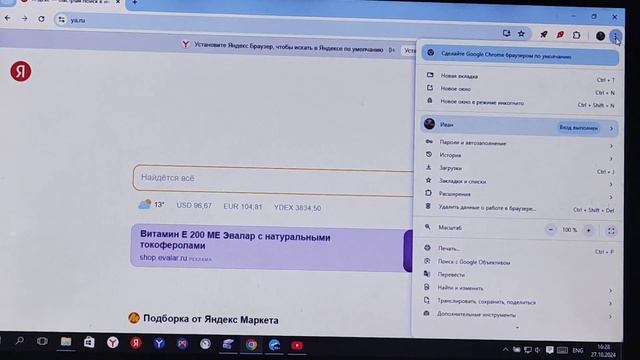Viewport: 640px width, 360px height.
Task: Open Microsoft Edge from the taskbar
Action: (x=274, y=345)
